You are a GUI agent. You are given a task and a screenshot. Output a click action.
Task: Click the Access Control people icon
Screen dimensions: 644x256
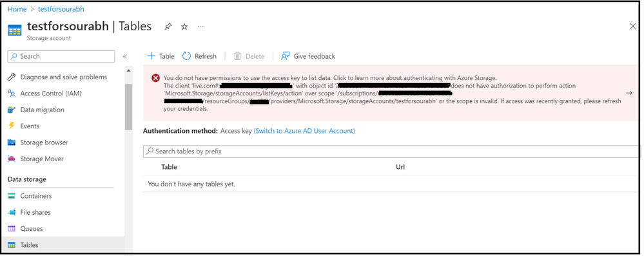click(x=12, y=94)
